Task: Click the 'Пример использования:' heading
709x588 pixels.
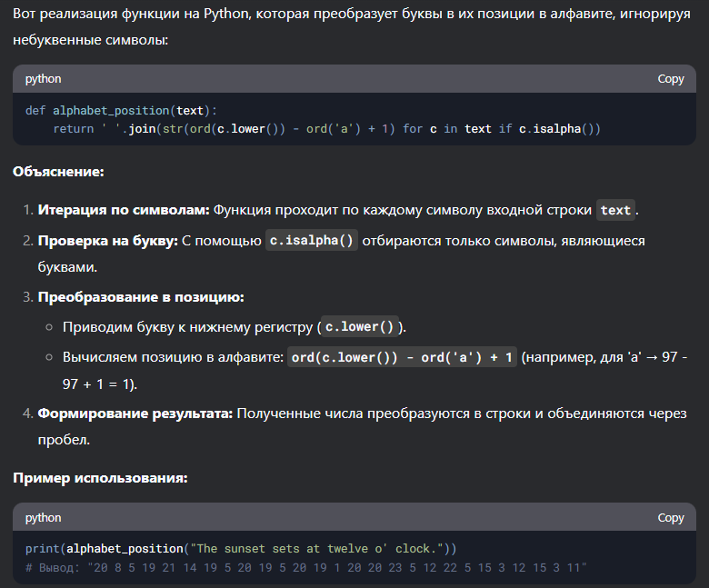Action: (x=100, y=478)
